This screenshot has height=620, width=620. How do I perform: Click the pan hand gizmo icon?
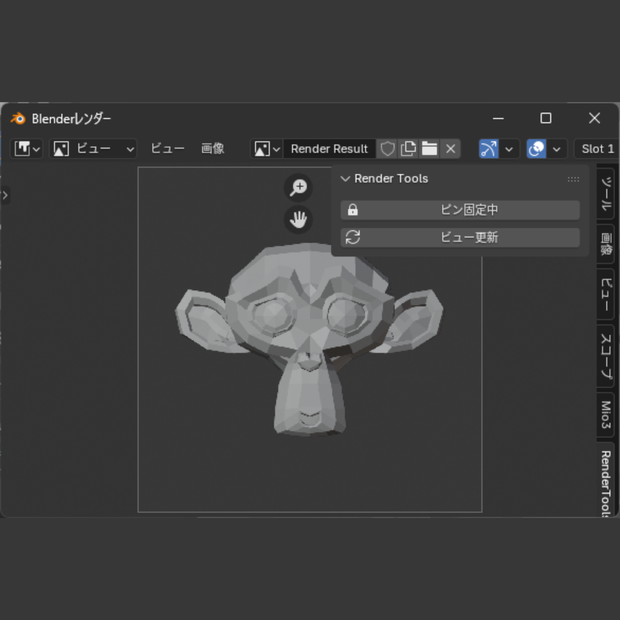298,219
